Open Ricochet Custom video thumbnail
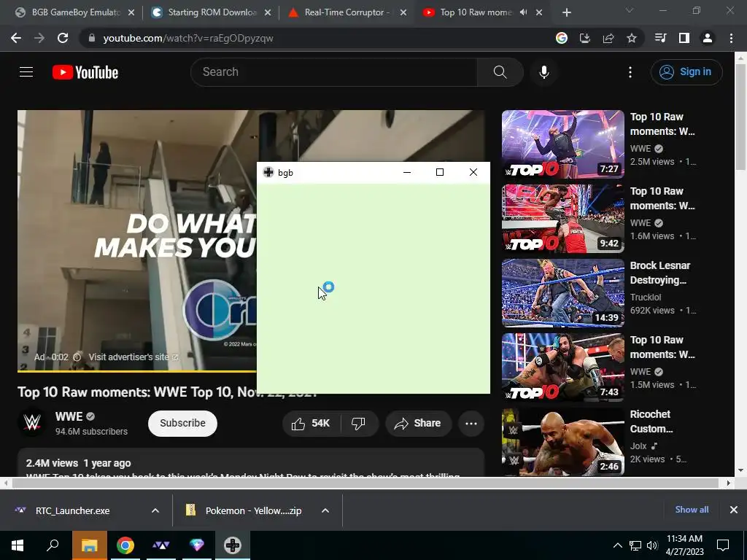The image size is (747, 560). point(562,441)
